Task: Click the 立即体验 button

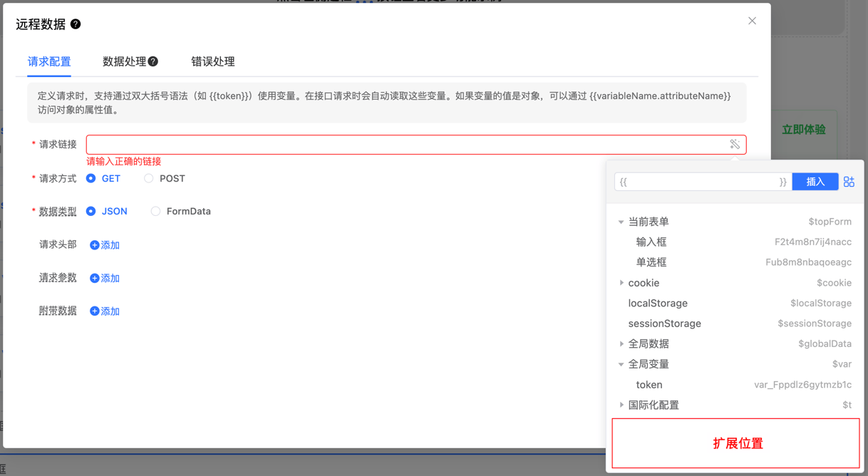Action: pyautogui.click(x=803, y=130)
